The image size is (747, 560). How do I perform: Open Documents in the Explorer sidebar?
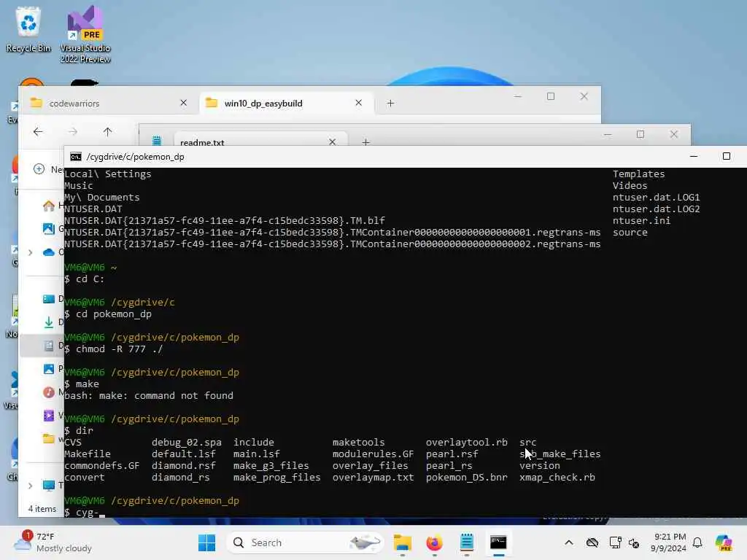[x=49, y=346]
